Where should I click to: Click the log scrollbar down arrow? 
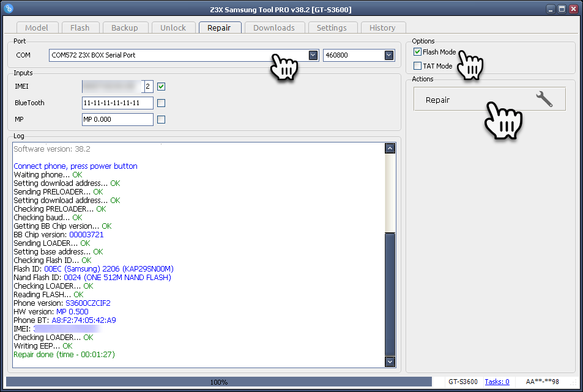click(x=390, y=361)
